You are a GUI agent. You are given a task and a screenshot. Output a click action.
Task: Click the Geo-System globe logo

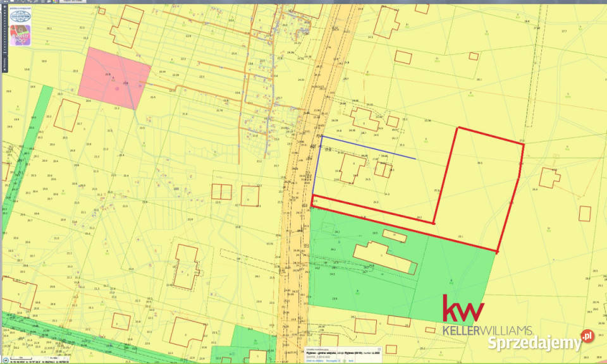tap(20, 16)
